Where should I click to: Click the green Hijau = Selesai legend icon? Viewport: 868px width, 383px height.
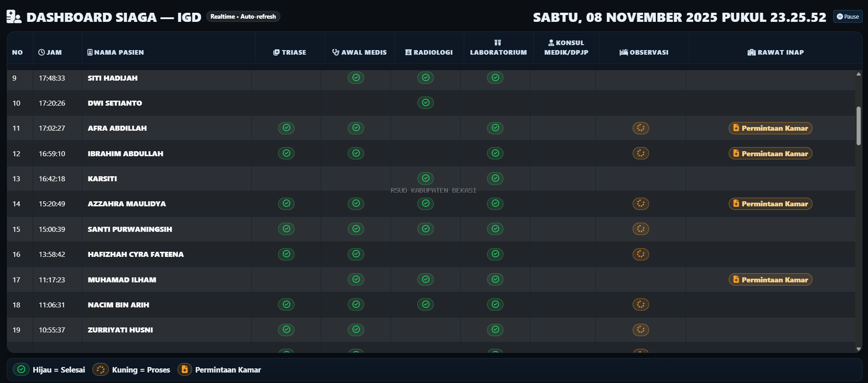pos(21,369)
